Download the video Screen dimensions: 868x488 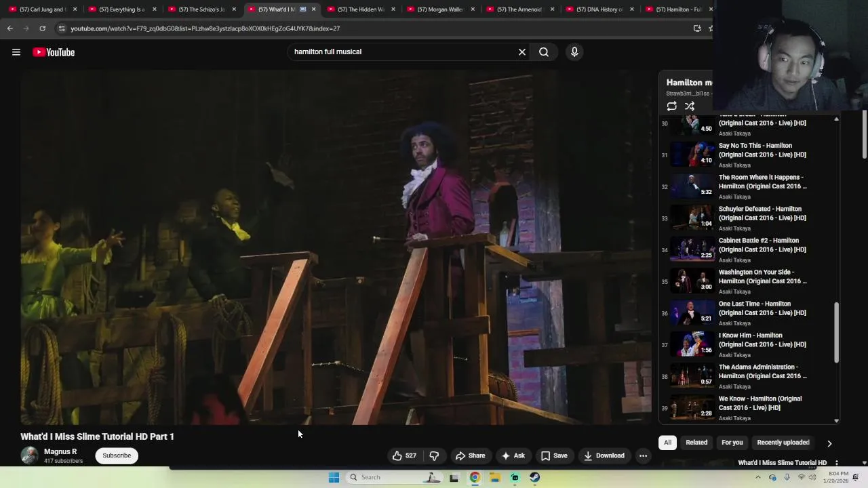pos(604,455)
